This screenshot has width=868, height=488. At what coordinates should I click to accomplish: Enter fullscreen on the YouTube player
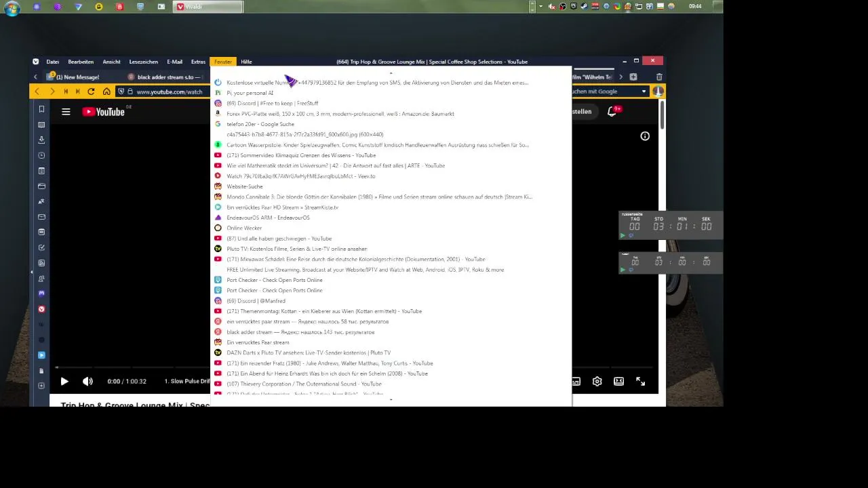[x=640, y=382]
